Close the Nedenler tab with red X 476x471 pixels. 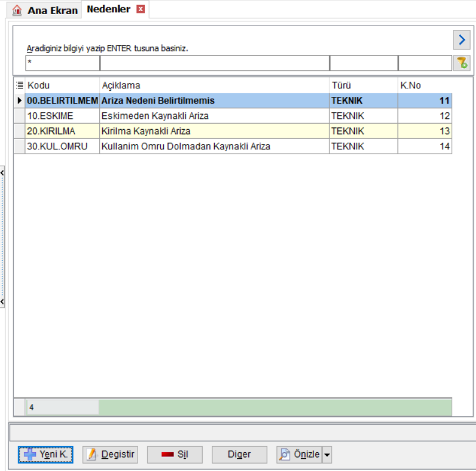[141, 9]
